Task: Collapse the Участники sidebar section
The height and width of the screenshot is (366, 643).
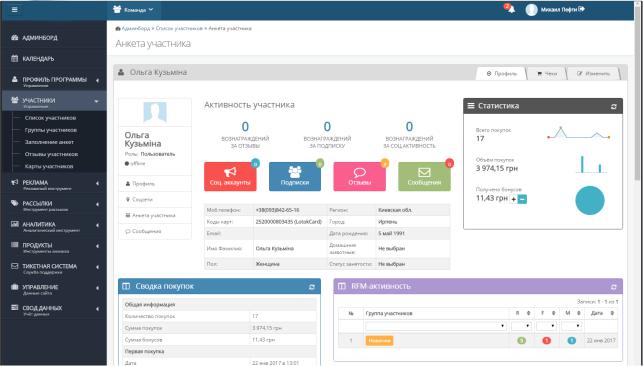Action: (x=53, y=102)
